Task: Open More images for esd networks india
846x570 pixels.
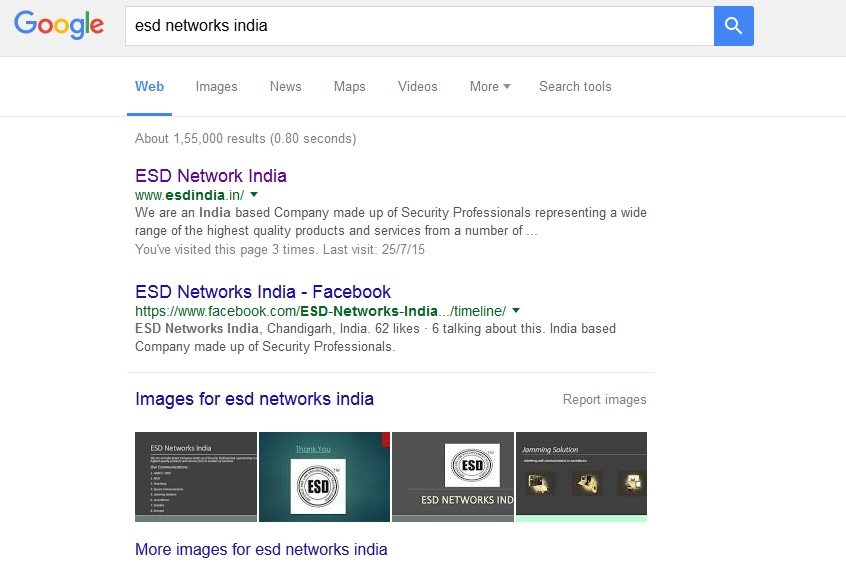Action: coord(261,549)
